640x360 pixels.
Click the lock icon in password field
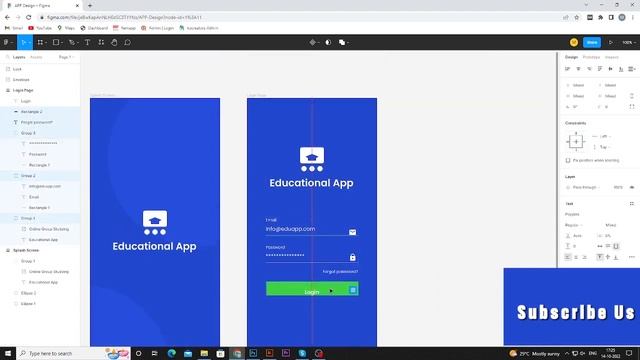353,257
